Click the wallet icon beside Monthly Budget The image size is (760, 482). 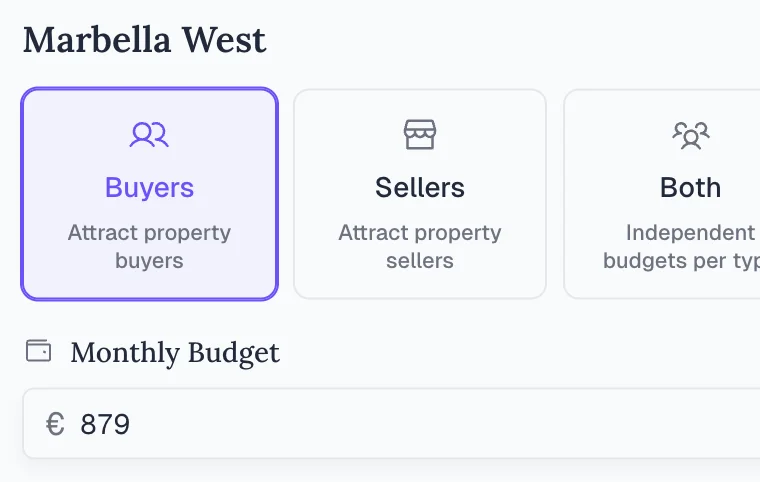tap(38, 351)
